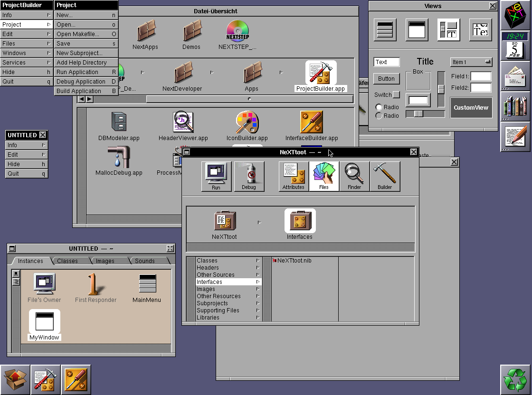Click the Text field in Views palette
This screenshot has width=532, height=395.
coord(387,62)
